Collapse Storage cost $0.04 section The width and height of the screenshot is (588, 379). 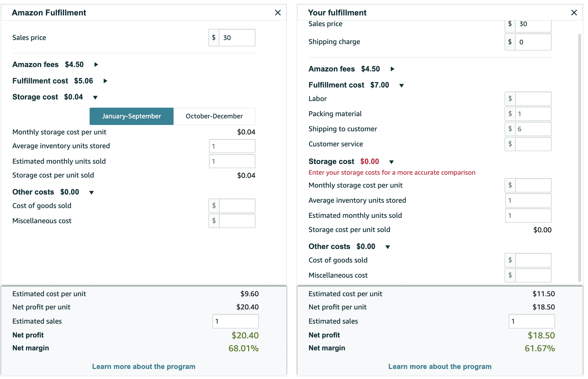tap(95, 97)
